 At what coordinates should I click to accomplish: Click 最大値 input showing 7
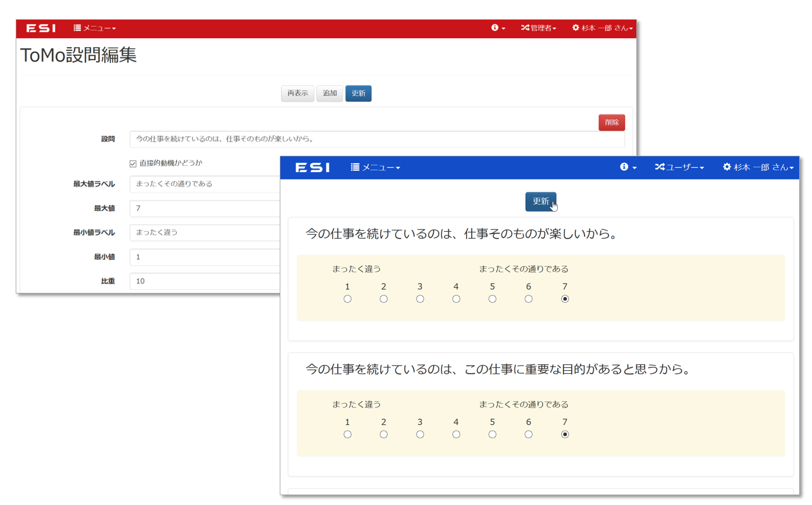[205, 209]
